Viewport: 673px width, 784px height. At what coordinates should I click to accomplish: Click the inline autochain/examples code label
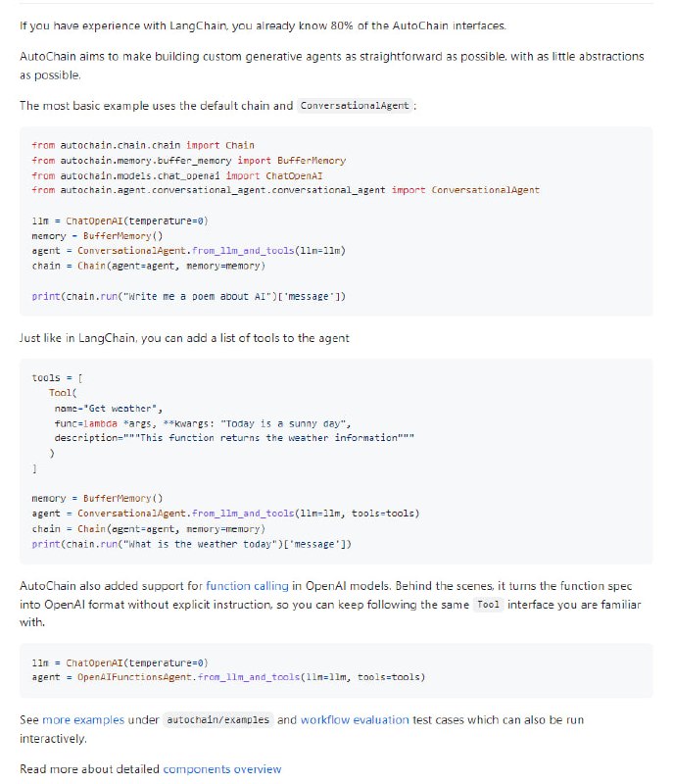pyautogui.click(x=216, y=719)
